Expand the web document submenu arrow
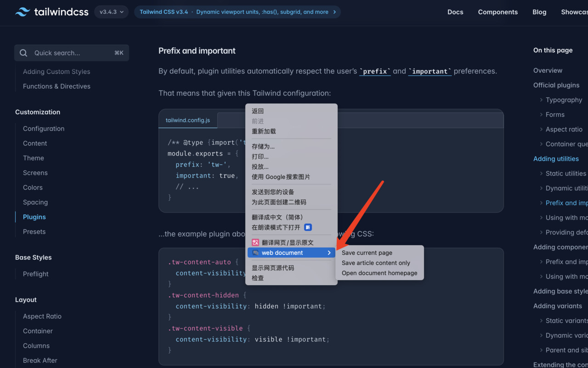Image resolution: width=588 pixels, height=368 pixels. pyautogui.click(x=329, y=253)
